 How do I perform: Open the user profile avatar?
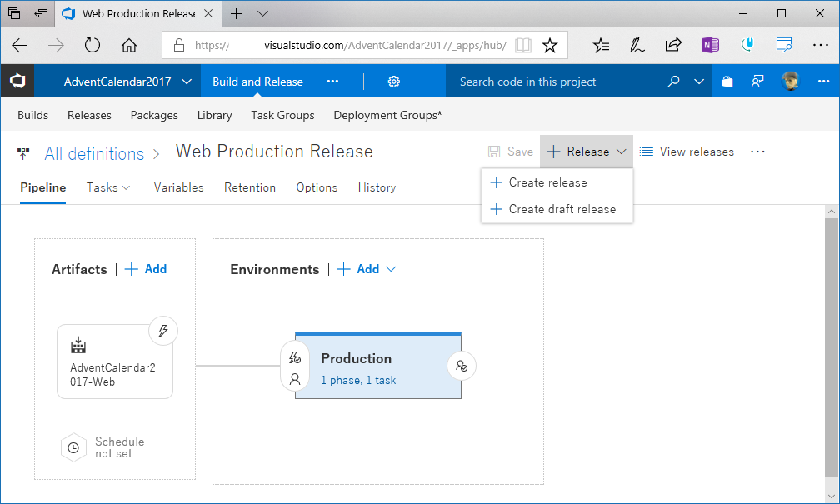pyautogui.click(x=790, y=82)
